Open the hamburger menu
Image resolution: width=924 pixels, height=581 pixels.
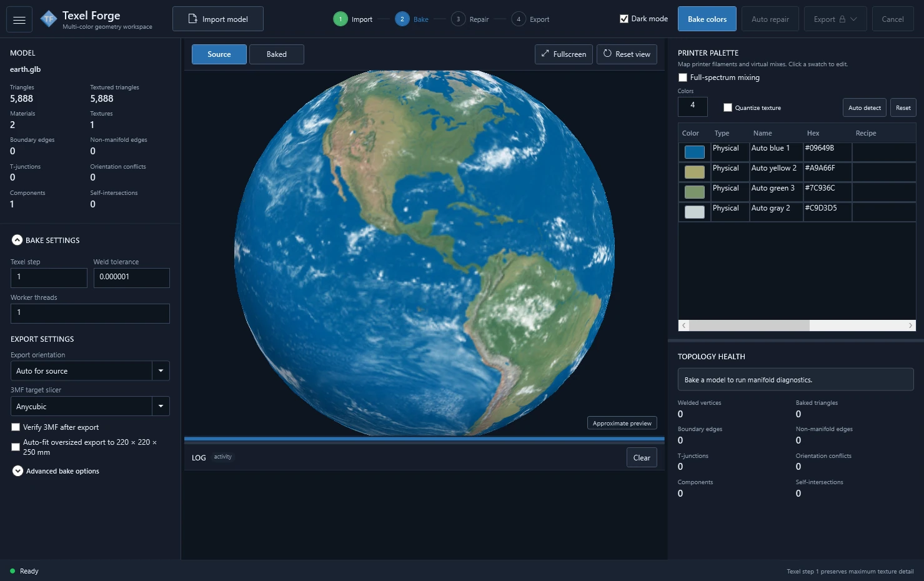click(x=19, y=19)
